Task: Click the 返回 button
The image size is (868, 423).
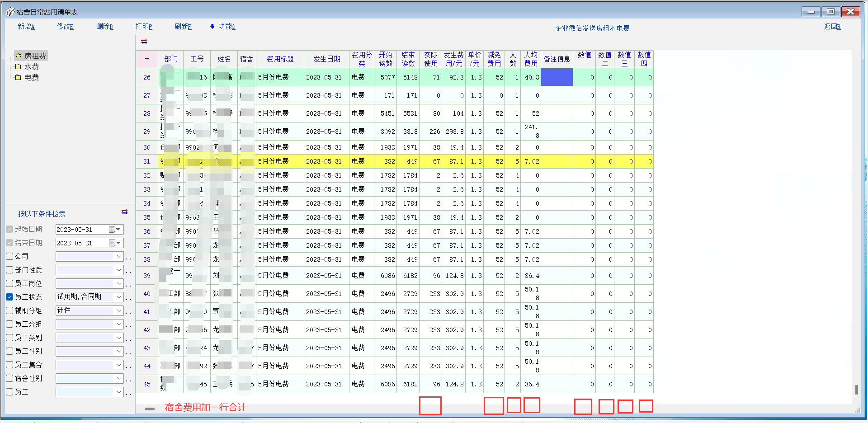Action: point(832,27)
